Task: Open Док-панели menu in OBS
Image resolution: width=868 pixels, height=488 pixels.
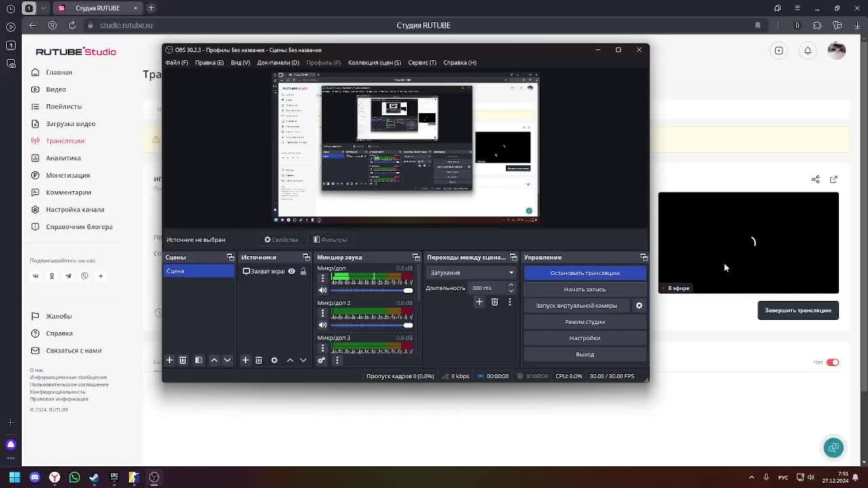Action: pos(278,62)
